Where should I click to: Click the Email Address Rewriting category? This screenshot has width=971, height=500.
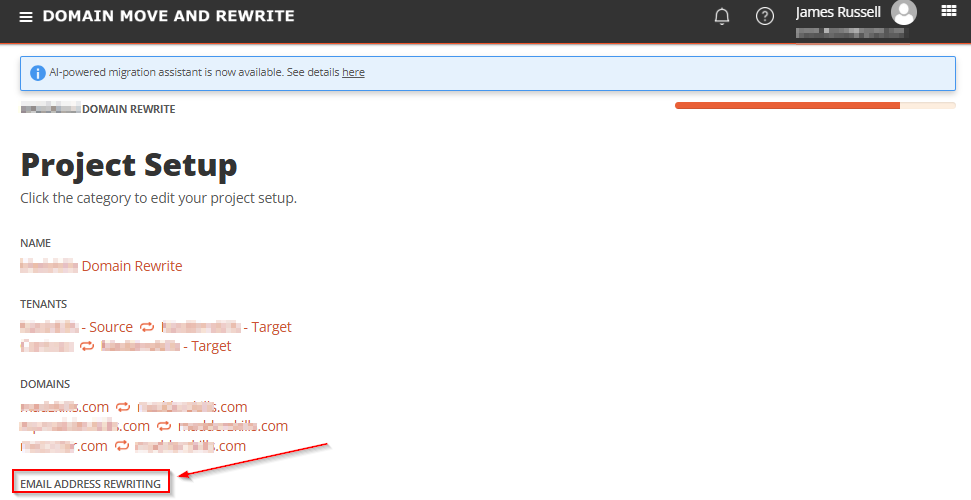(x=90, y=484)
